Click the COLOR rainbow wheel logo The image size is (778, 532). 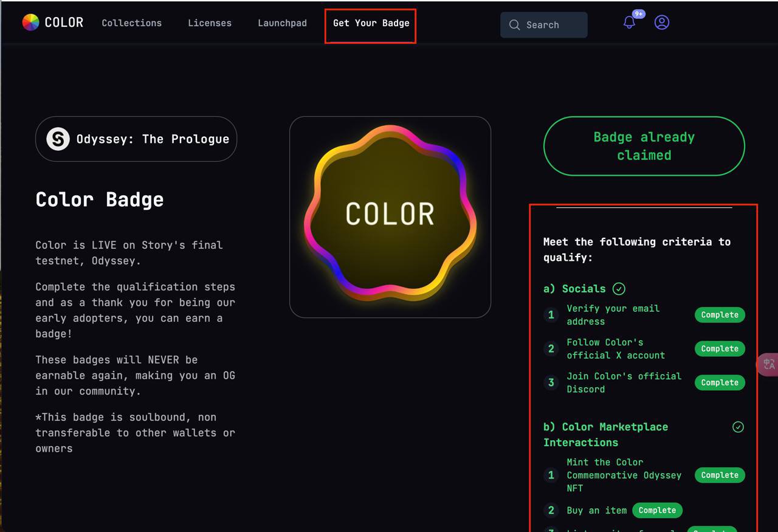tap(30, 22)
